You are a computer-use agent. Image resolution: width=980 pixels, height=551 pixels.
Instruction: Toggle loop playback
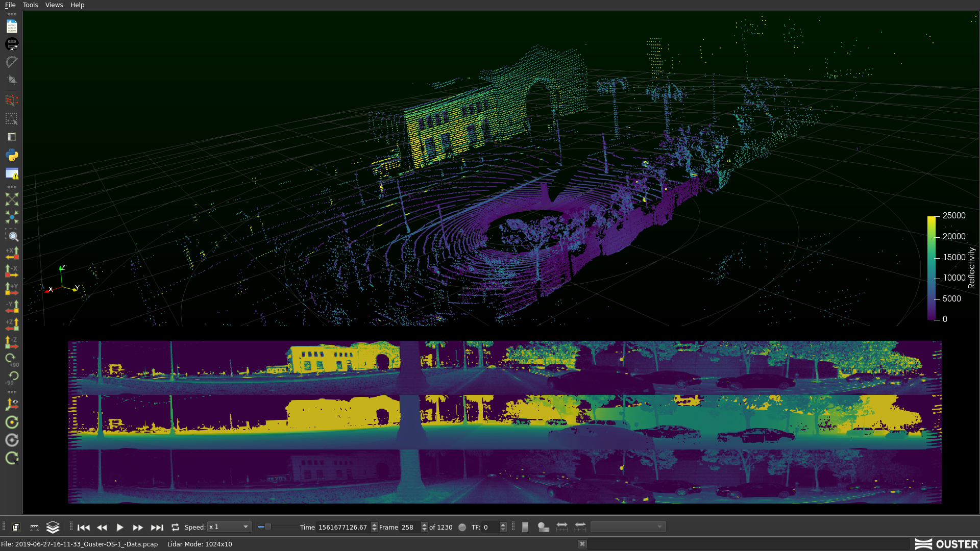coord(175,527)
